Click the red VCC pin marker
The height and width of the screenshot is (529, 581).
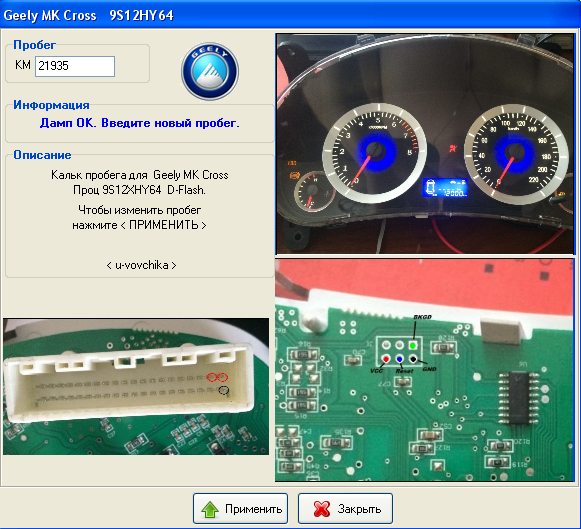[x=386, y=359]
